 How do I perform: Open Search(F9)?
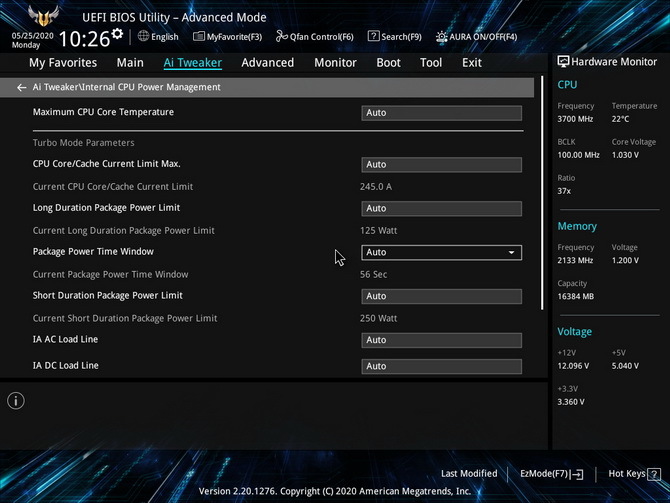point(395,37)
